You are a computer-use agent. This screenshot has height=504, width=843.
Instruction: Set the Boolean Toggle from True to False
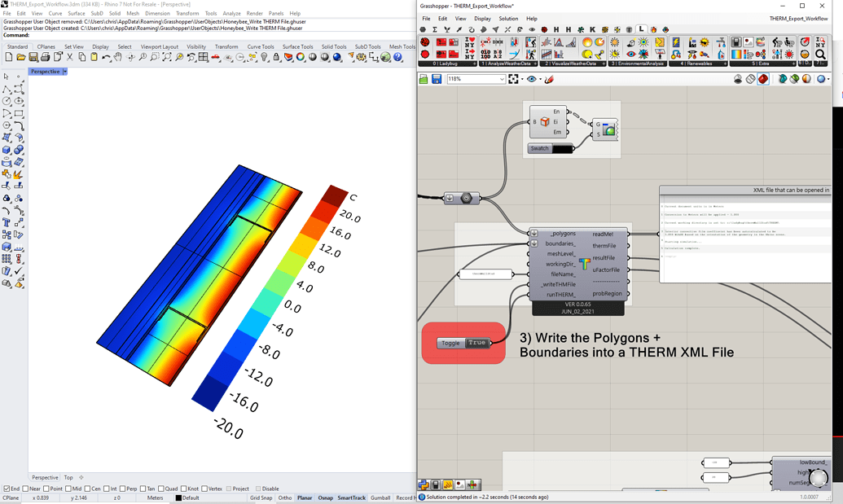pos(476,343)
